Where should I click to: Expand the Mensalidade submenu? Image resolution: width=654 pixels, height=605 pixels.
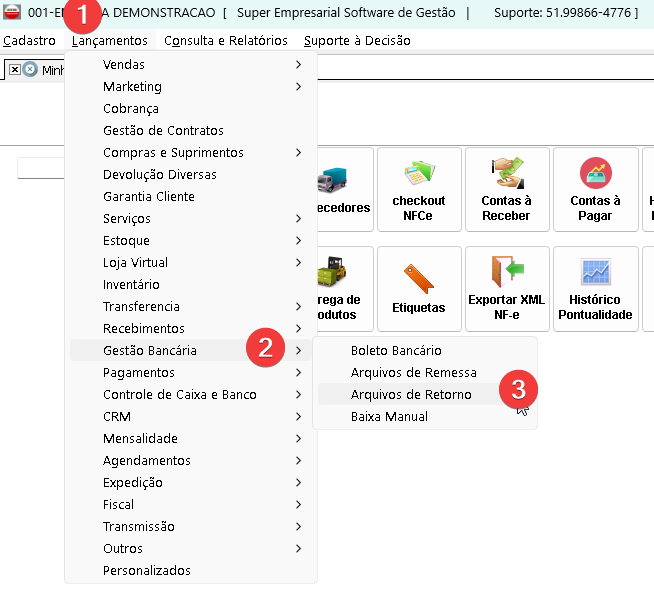[x=191, y=439]
